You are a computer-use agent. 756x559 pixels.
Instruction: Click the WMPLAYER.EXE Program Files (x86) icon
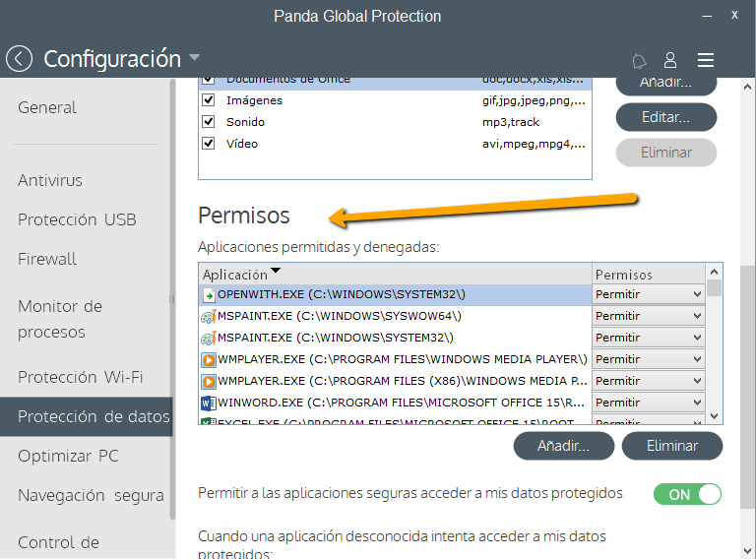(x=209, y=382)
